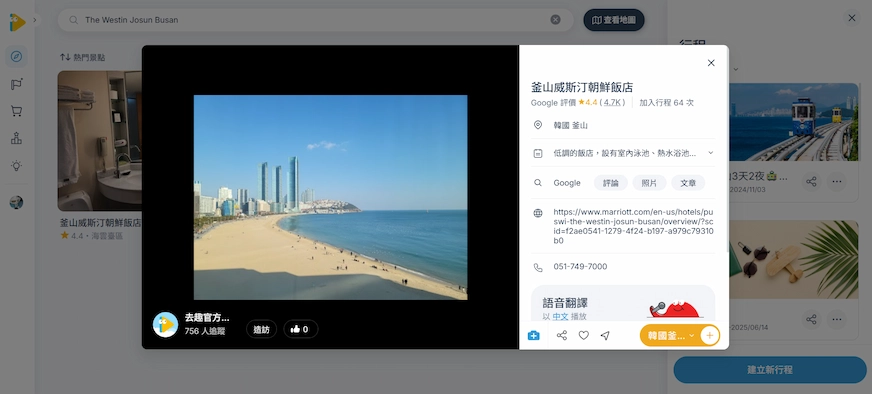Viewport: 872px width, 394px height.
Task: Click the app logo in sidebar
Action: coord(17,22)
